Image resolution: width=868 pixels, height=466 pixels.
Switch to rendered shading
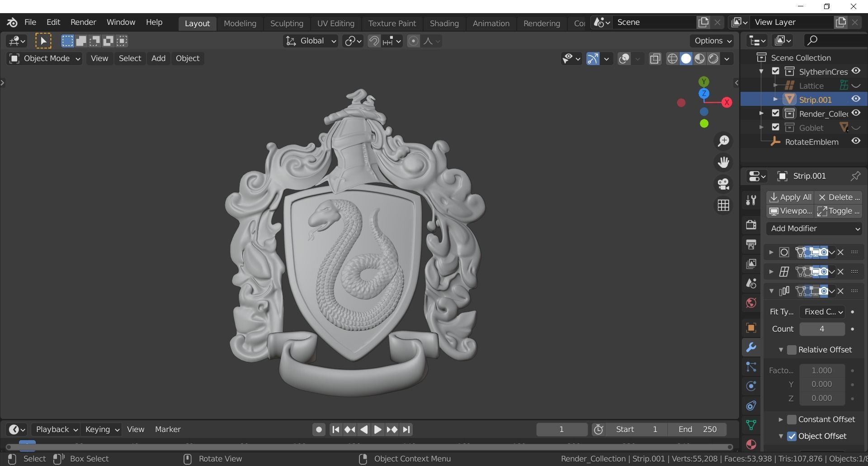pyautogui.click(x=713, y=59)
